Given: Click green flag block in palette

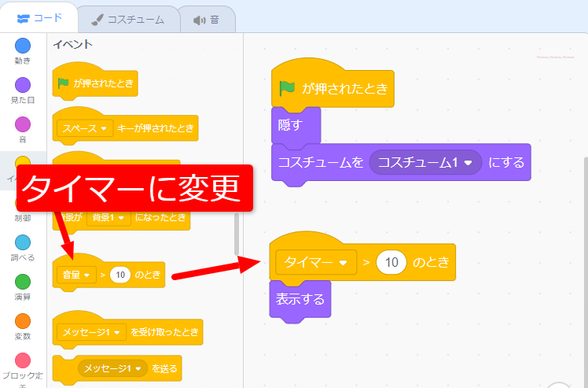Looking at the screenshot, I should 95,83.
